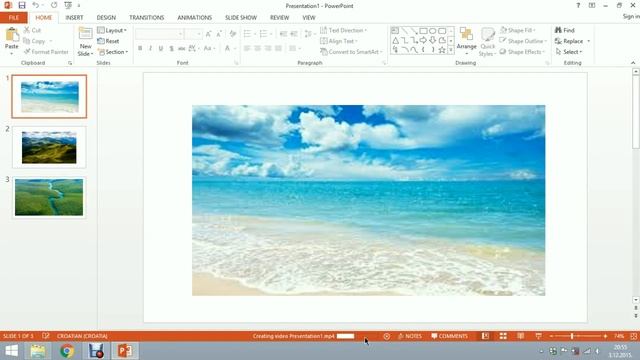This screenshot has height=360, width=640.
Task: Toggle Strikethrough formatting
Action: [x=182, y=49]
